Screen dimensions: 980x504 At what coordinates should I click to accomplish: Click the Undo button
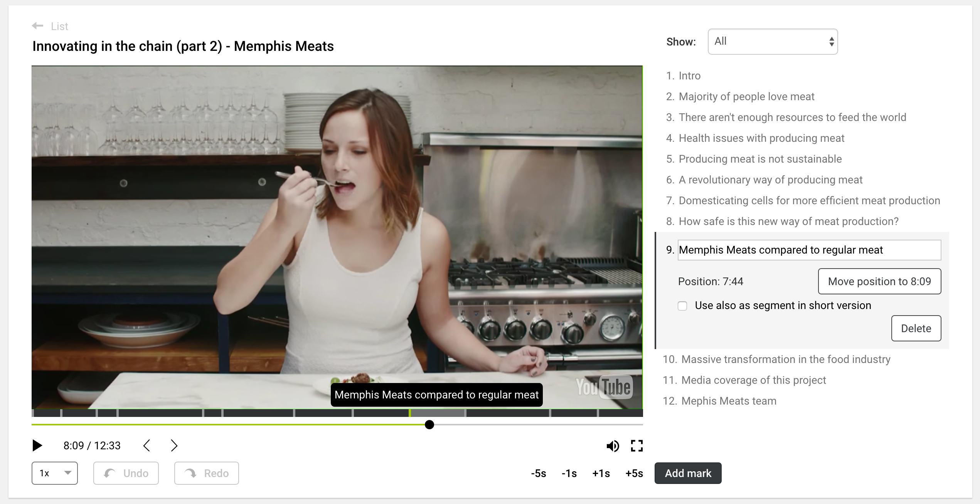[x=126, y=473]
